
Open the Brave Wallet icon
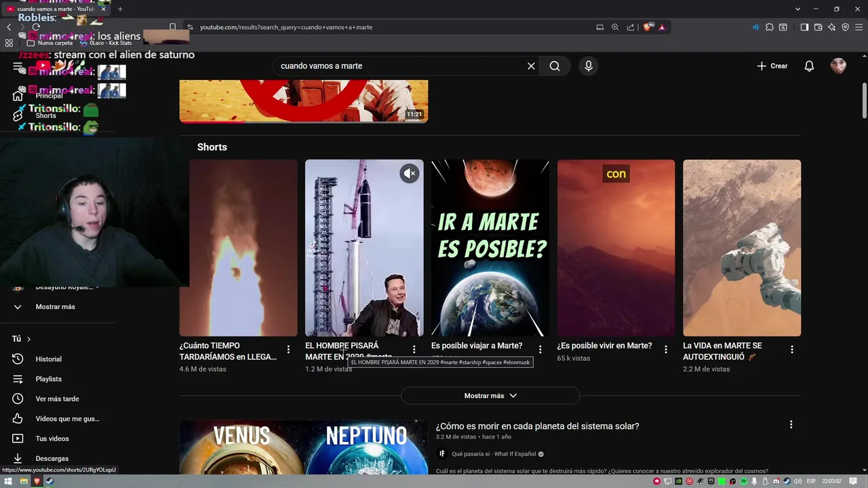point(818,27)
